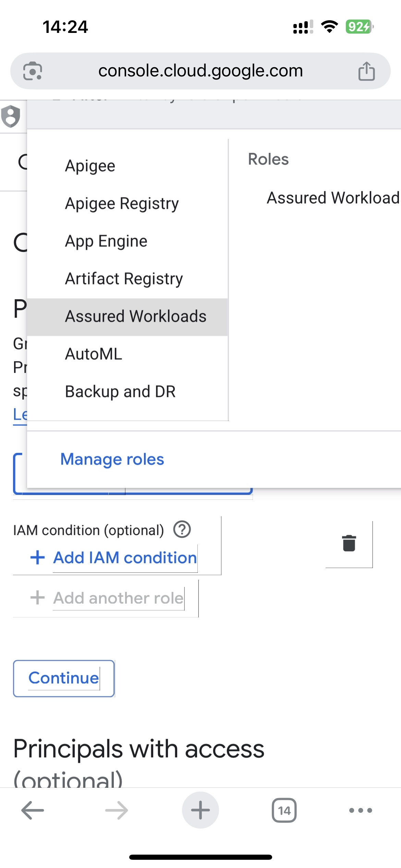The height and width of the screenshot is (868, 401).
Task: Select Apigee from the role categories
Action: [90, 166]
